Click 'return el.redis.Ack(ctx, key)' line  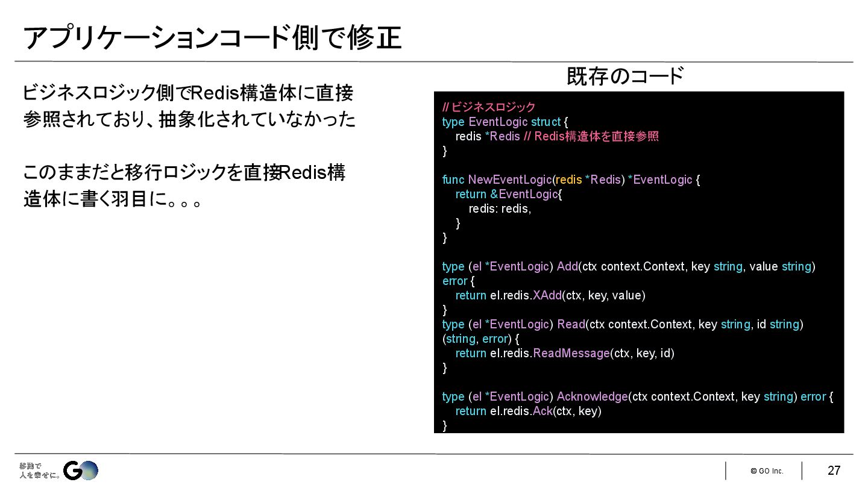[x=529, y=411]
